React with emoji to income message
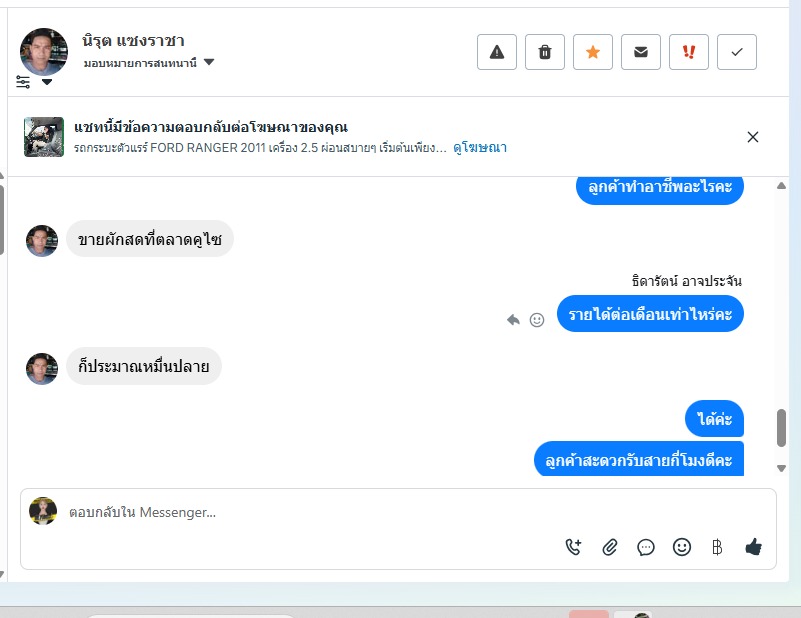The image size is (801, 618). [536, 320]
